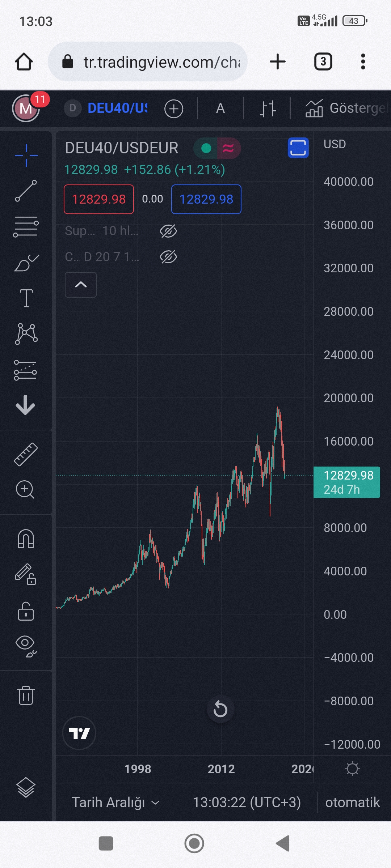This screenshot has height=868, width=391.
Task: Click the otomatik scale button
Action: (352, 803)
